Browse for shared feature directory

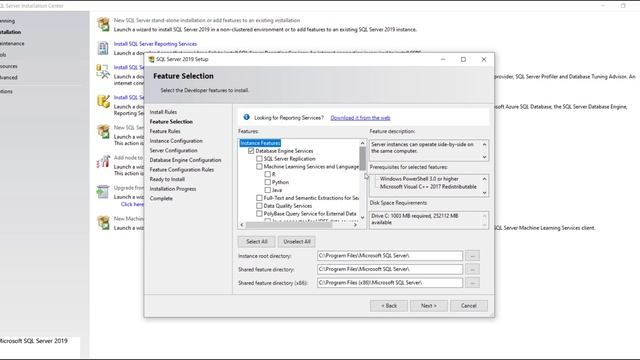472,269
